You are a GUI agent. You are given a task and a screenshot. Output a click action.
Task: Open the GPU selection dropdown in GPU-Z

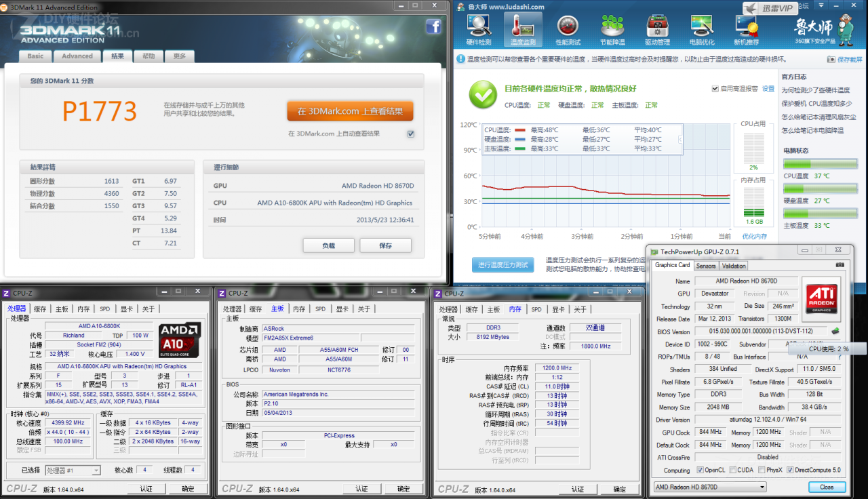pyautogui.click(x=709, y=487)
